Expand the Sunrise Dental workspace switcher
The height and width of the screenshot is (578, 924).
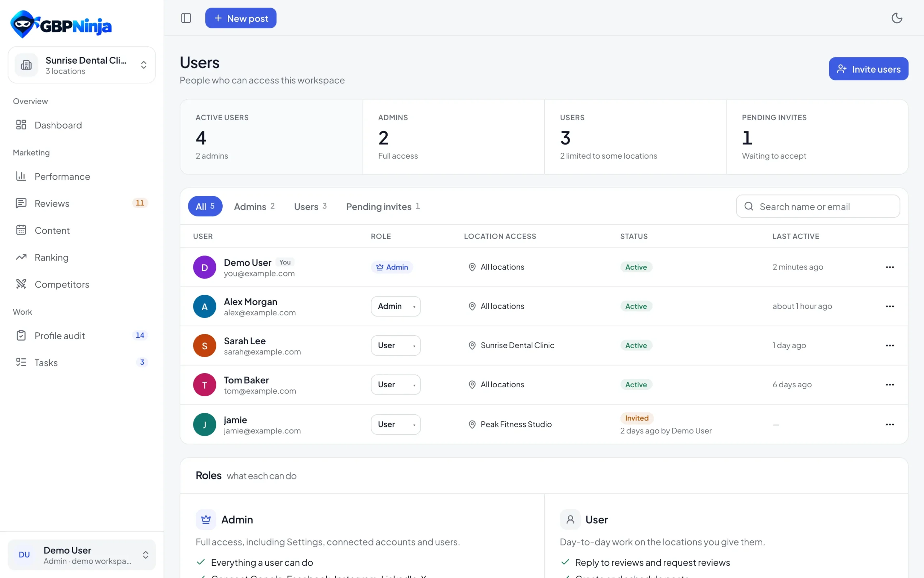[x=82, y=65]
